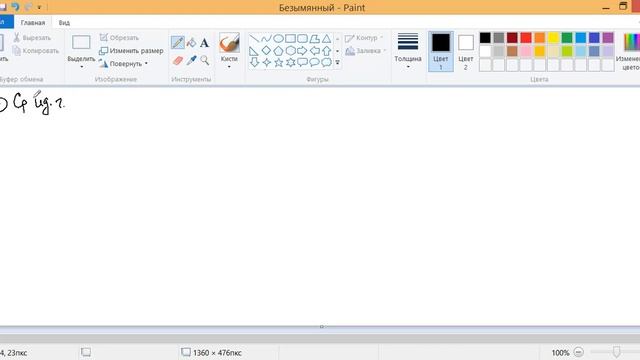Expand the Повернуть rotate menu

pos(146,64)
